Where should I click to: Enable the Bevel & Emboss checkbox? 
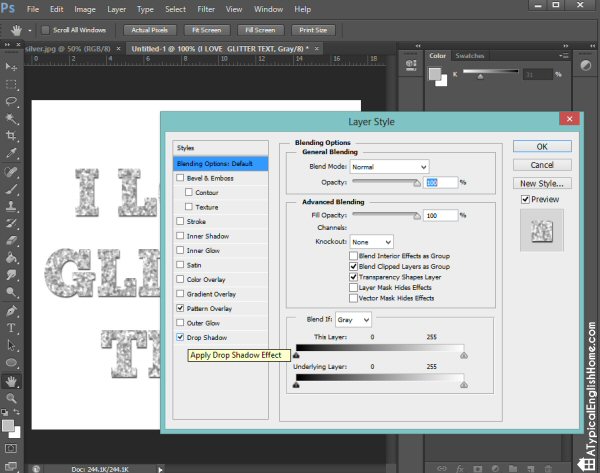point(180,178)
